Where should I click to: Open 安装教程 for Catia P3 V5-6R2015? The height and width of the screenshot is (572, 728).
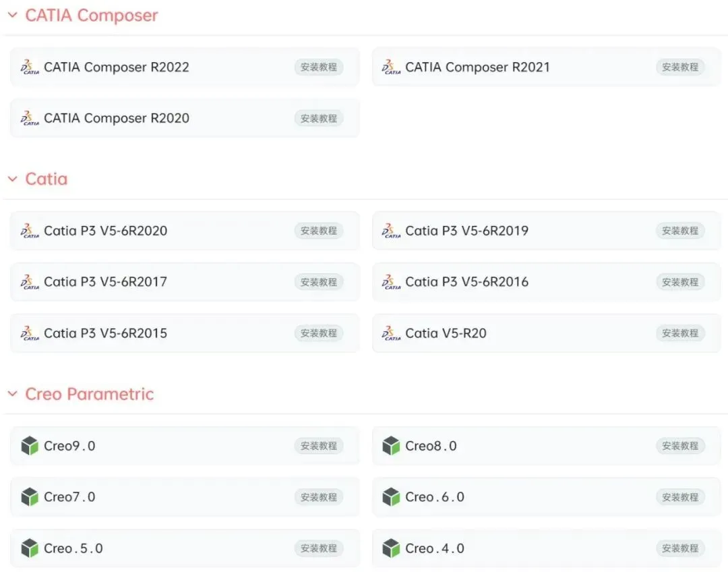(318, 333)
